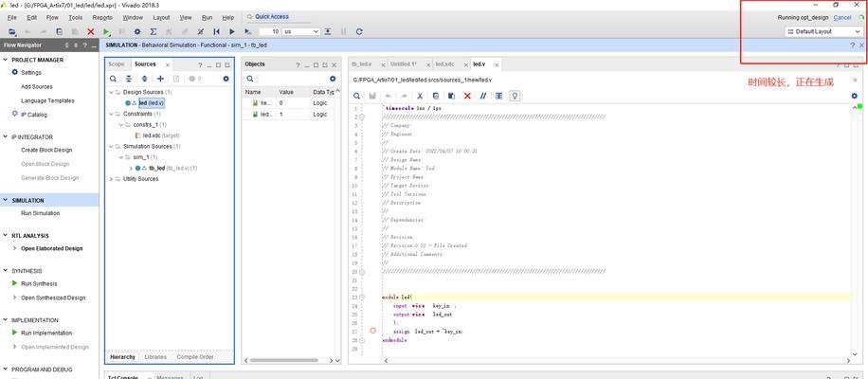Collapse Simulation Sources tree node
The width and height of the screenshot is (868, 379).
tap(111, 147)
